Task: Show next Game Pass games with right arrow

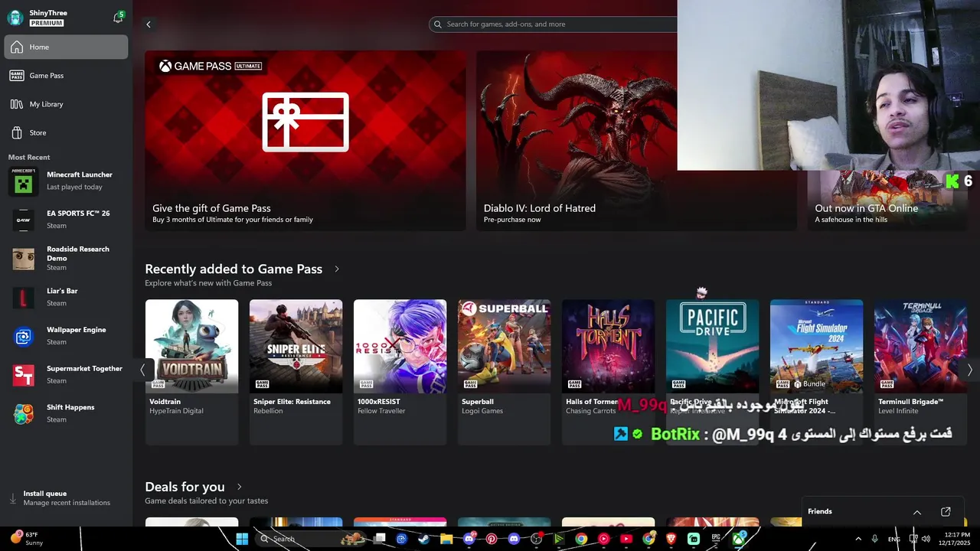Action: point(969,370)
